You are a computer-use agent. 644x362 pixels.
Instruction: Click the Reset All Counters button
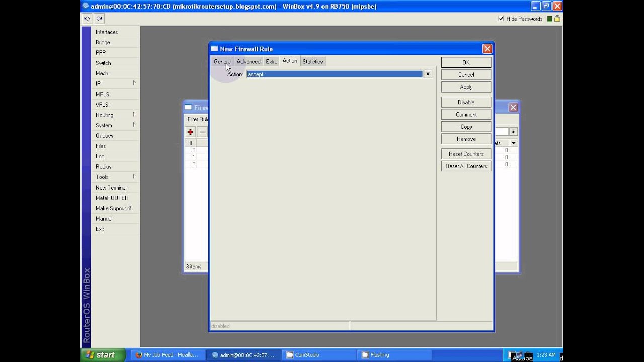point(466,166)
